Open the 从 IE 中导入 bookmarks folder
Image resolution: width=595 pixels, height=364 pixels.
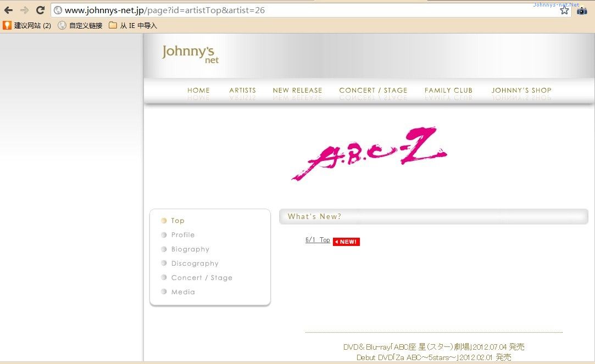[x=133, y=25]
